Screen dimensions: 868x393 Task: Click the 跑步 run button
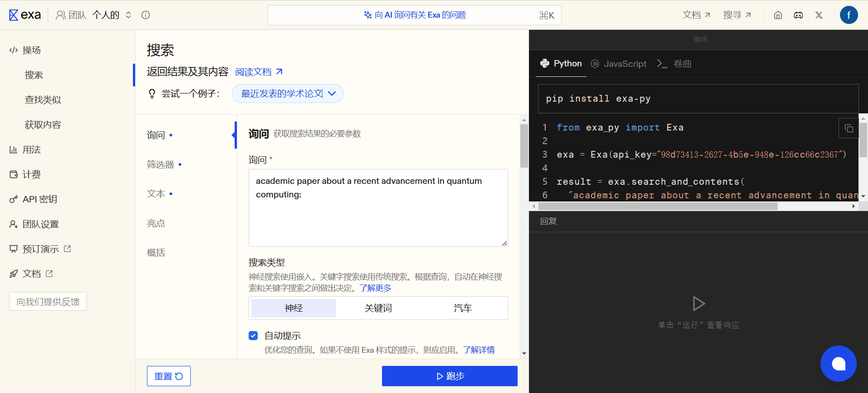[x=450, y=376]
